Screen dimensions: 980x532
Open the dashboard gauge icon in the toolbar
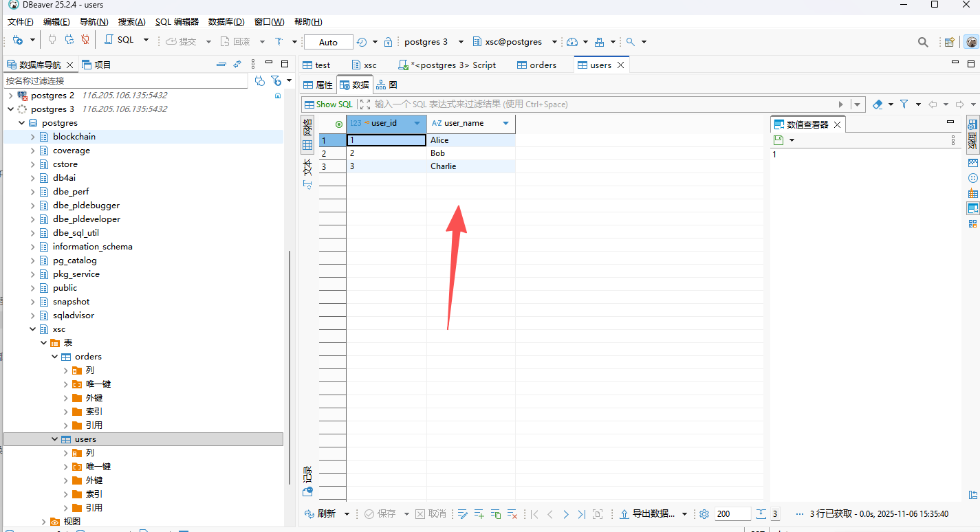click(x=572, y=42)
